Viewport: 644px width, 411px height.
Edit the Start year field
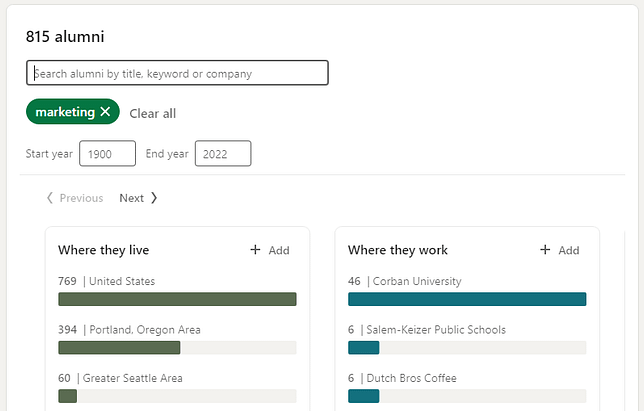[107, 154]
